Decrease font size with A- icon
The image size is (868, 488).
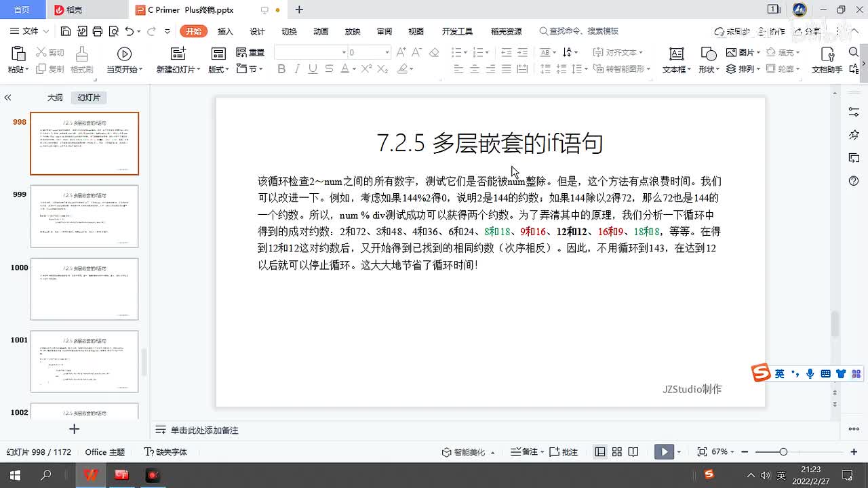[418, 52]
